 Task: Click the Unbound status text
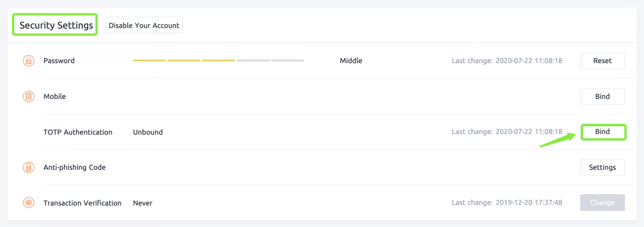pos(148,132)
